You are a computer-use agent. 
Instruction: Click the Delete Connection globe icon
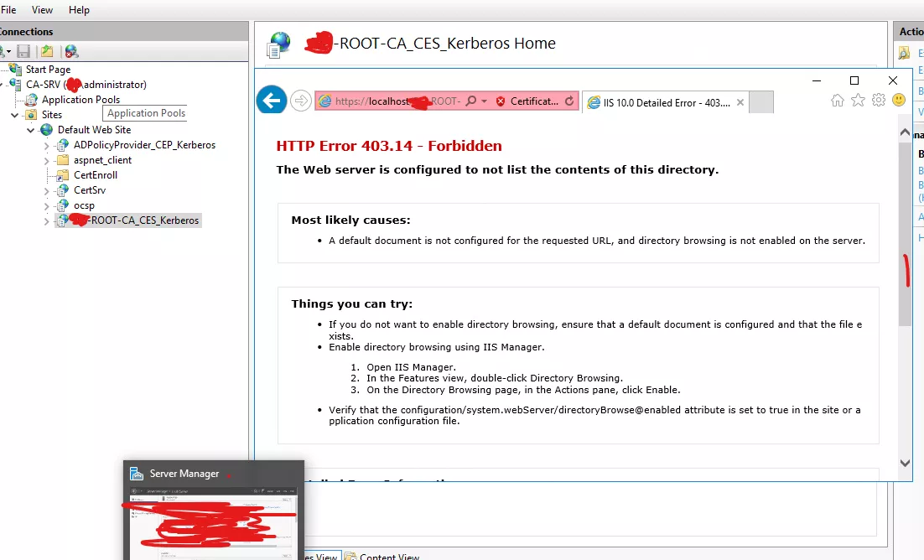tap(71, 52)
